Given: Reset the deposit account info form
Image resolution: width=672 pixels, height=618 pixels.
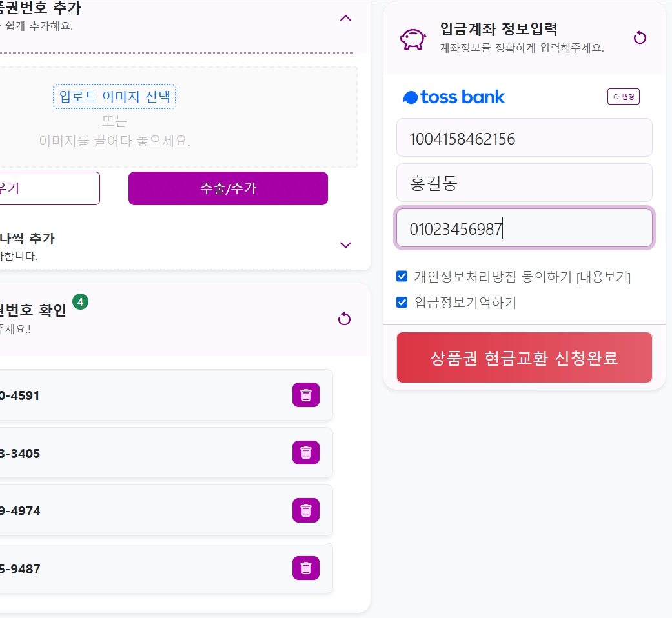Looking at the screenshot, I should pyautogui.click(x=640, y=37).
